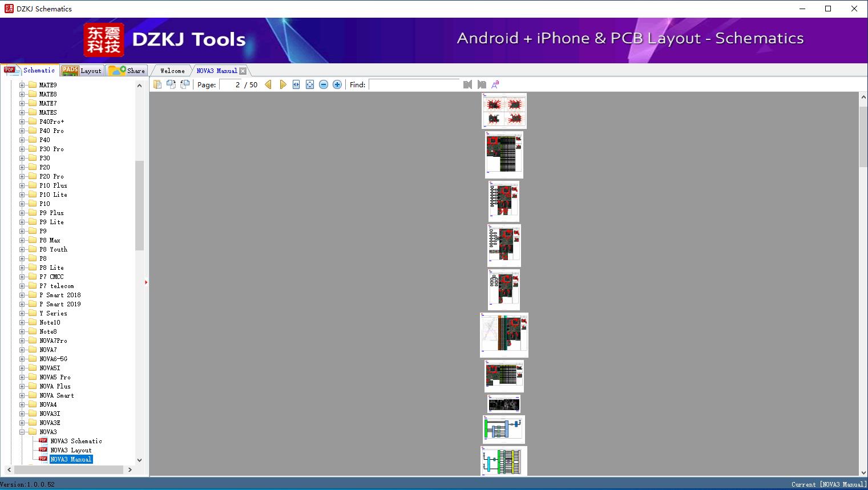Click the folder icon of P9 Plus
The image size is (868, 490).
33,213
